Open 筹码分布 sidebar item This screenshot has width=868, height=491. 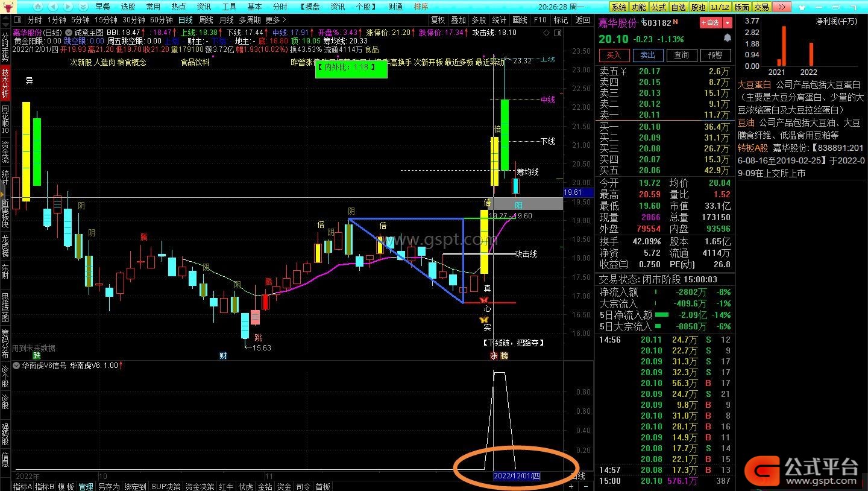(5, 343)
